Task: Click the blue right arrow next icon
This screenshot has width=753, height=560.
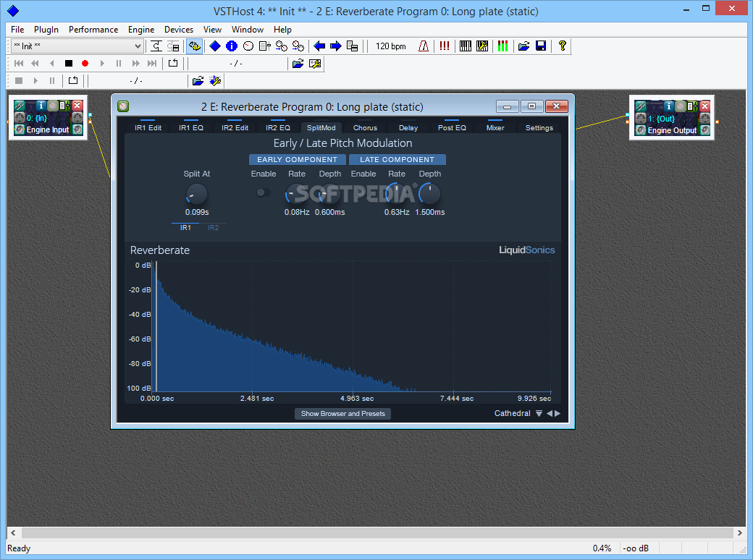Action: pos(336,46)
